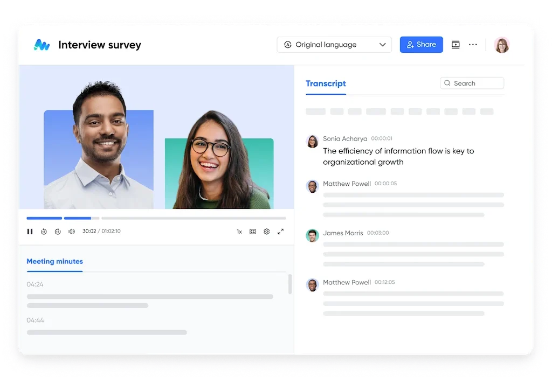Select the 04:24 meeting minutes entry

[35, 284]
